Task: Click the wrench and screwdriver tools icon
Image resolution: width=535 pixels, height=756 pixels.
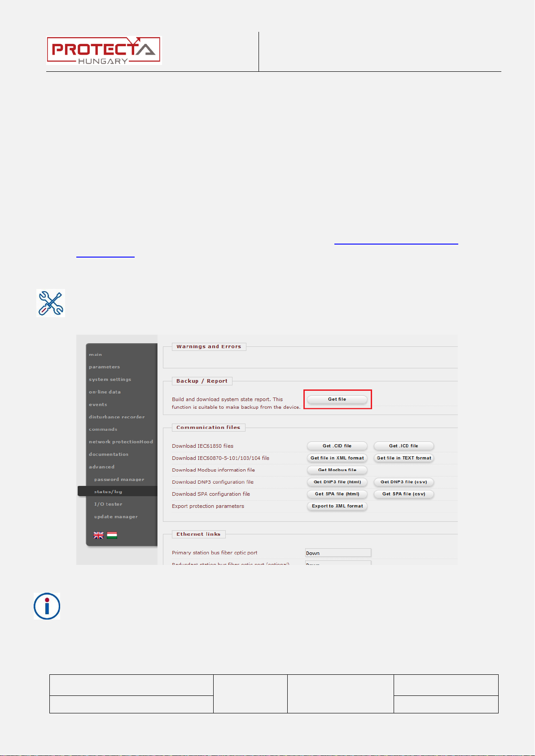Action: [x=51, y=303]
